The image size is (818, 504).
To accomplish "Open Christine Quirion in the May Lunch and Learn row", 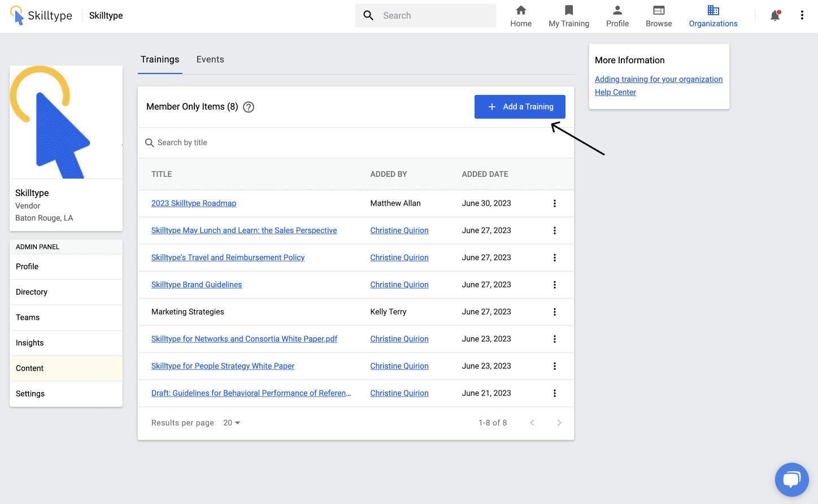I will pyautogui.click(x=399, y=231).
